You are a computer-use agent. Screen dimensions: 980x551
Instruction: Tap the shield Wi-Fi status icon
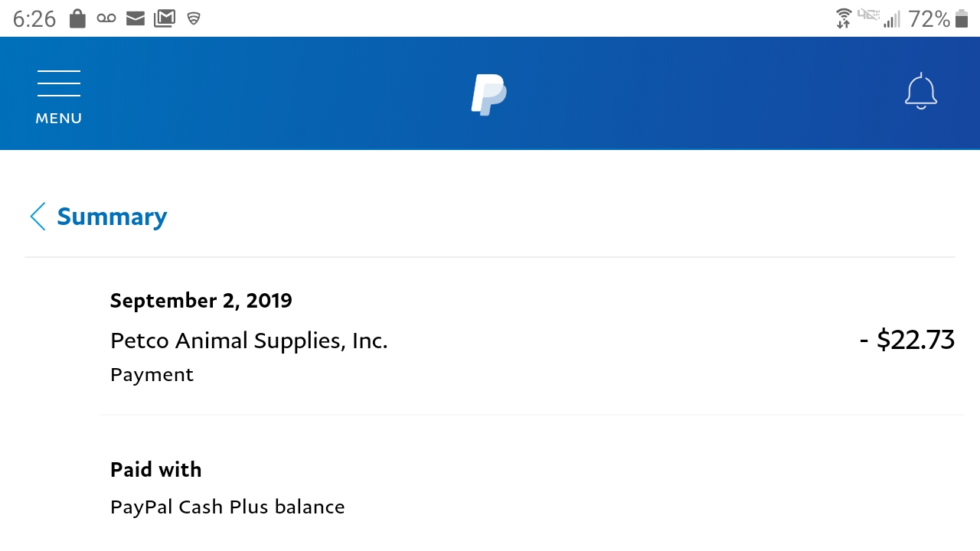point(194,18)
